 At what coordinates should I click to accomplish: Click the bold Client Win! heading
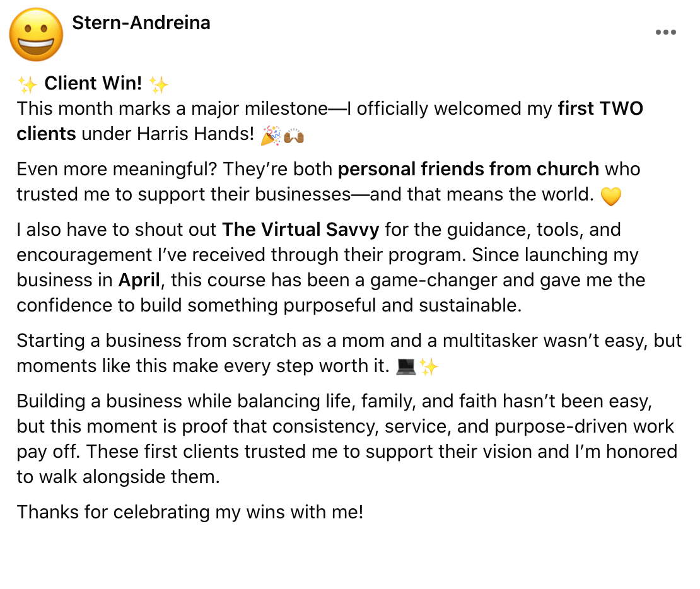pos(93,83)
